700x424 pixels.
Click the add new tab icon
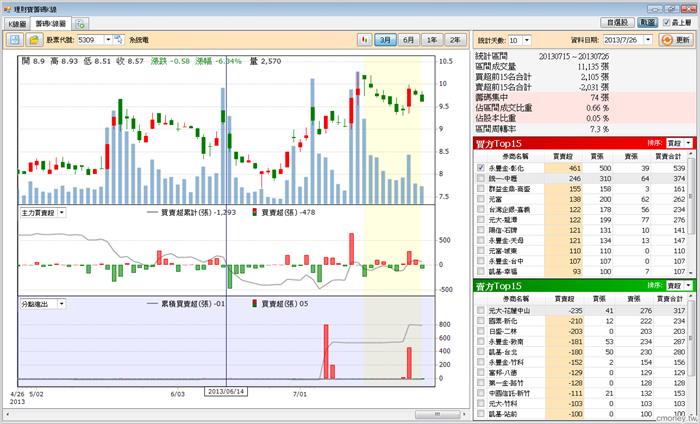80,24
